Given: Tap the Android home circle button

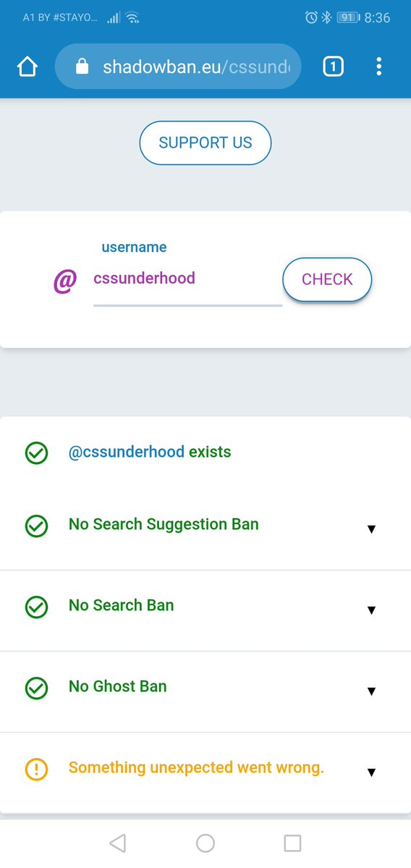Looking at the screenshot, I should 205,843.
